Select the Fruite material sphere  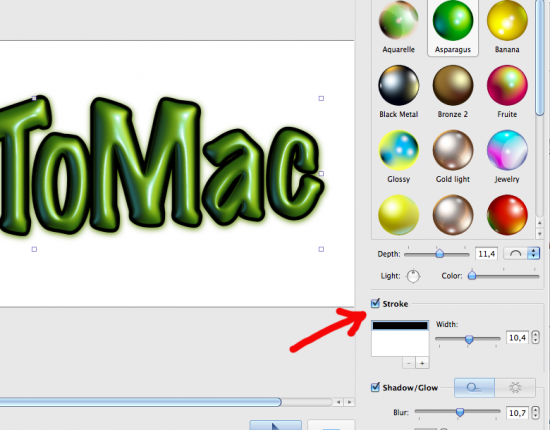[x=507, y=85]
